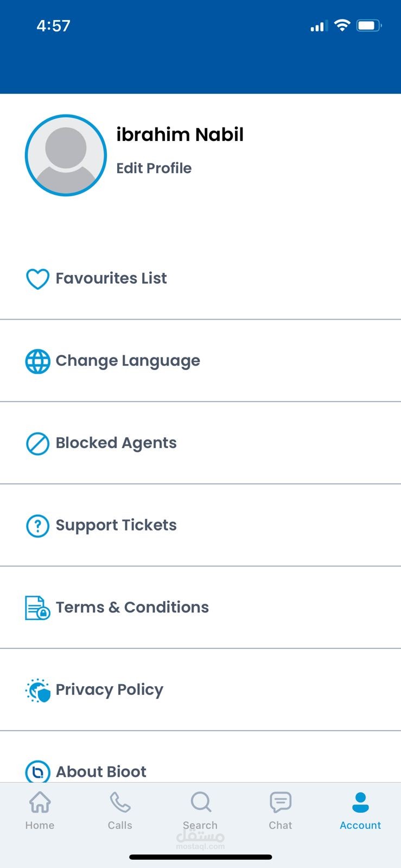Viewport: 401px width, 868px height.
Task: Open the About Bioot text
Action: [101, 771]
